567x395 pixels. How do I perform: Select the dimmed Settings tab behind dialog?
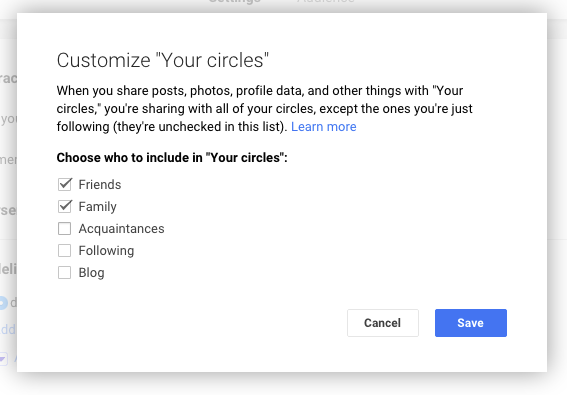(x=235, y=2)
